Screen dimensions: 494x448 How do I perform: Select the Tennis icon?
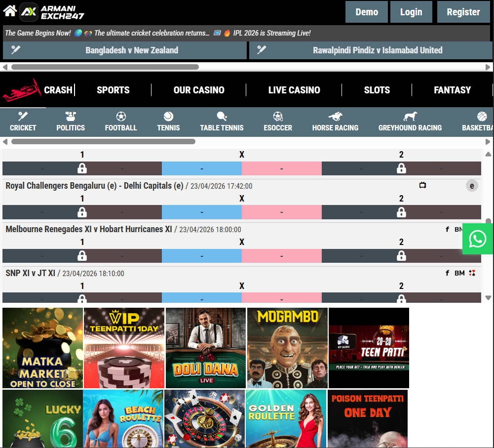click(169, 117)
